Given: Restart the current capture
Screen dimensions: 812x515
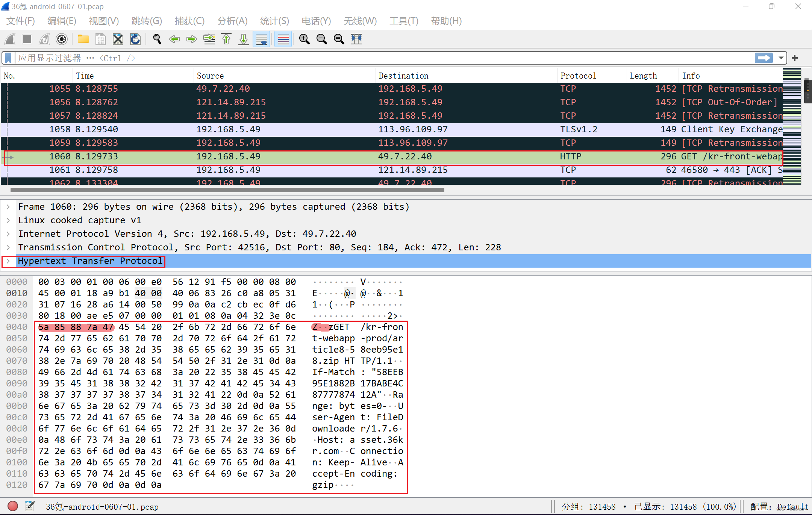Looking at the screenshot, I should click(44, 39).
